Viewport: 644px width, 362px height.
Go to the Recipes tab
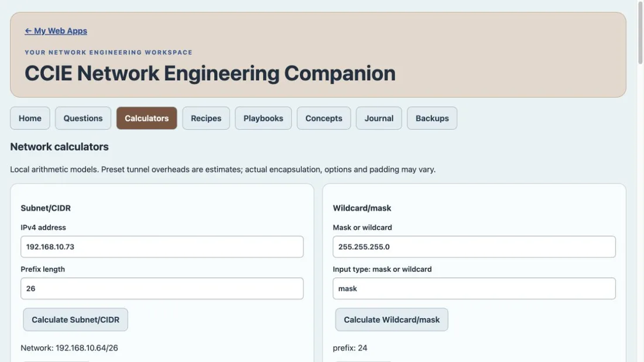[x=206, y=118]
